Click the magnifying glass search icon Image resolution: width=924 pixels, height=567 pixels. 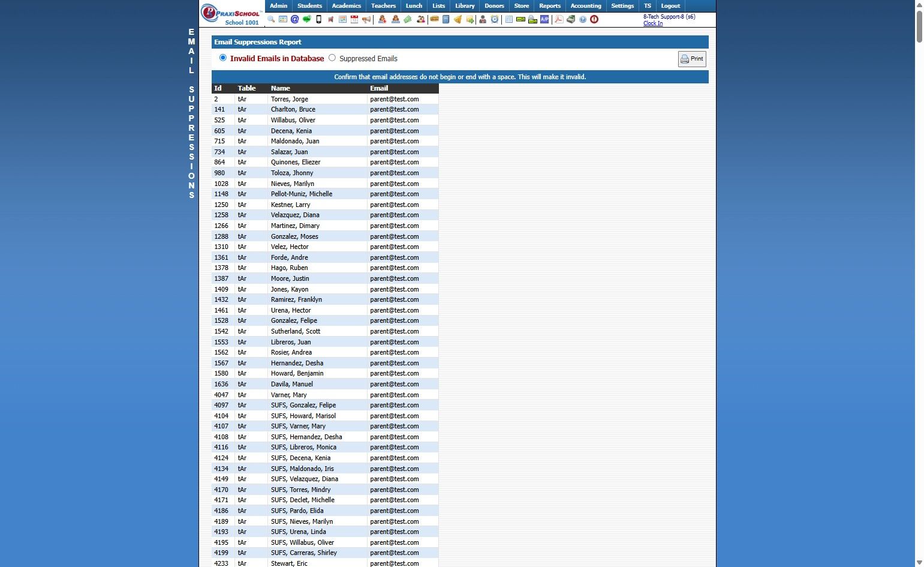271,19
